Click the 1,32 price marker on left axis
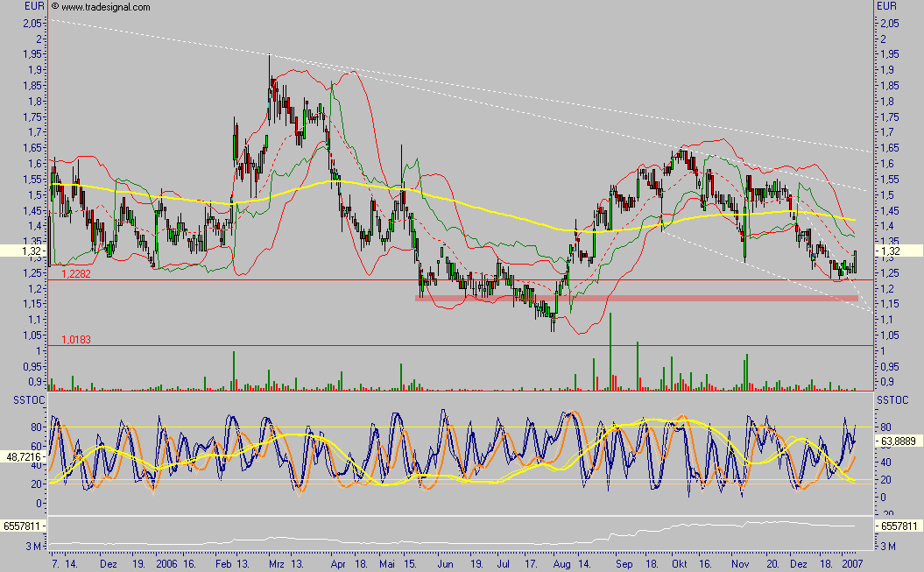 tap(26, 251)
